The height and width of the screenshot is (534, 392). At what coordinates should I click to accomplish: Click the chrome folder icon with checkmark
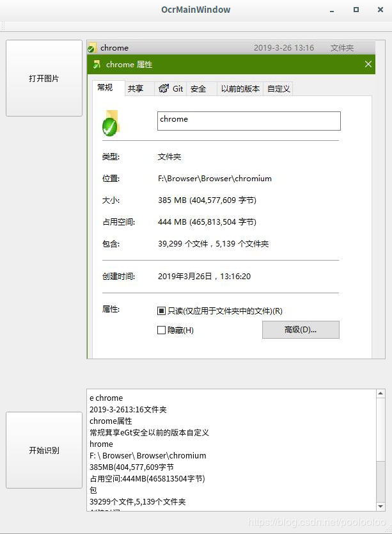click(110, 123)
